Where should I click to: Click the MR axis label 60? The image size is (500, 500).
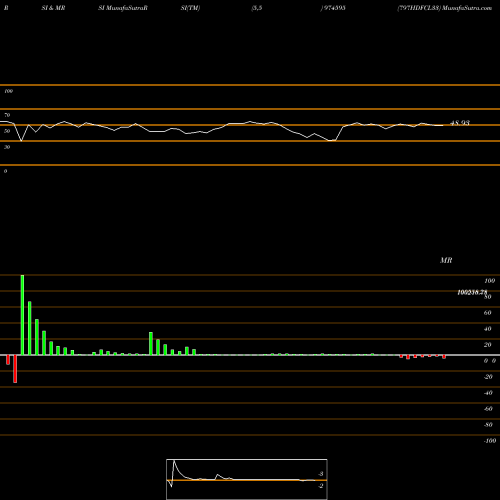pos(487,313)
